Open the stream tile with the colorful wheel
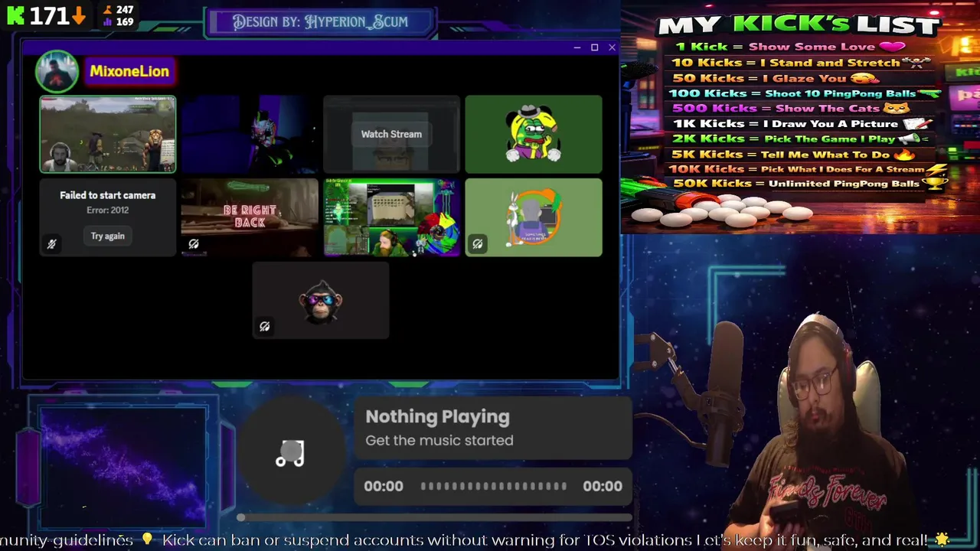The image size is (980, 551). [x=391, y=217]
